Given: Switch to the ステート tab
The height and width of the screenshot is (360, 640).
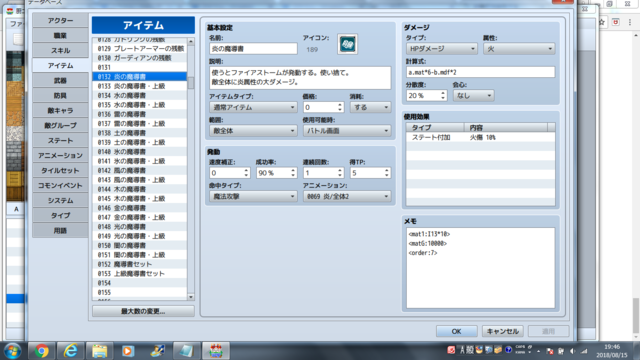Looking at the screenshot, I should [60, 140].
